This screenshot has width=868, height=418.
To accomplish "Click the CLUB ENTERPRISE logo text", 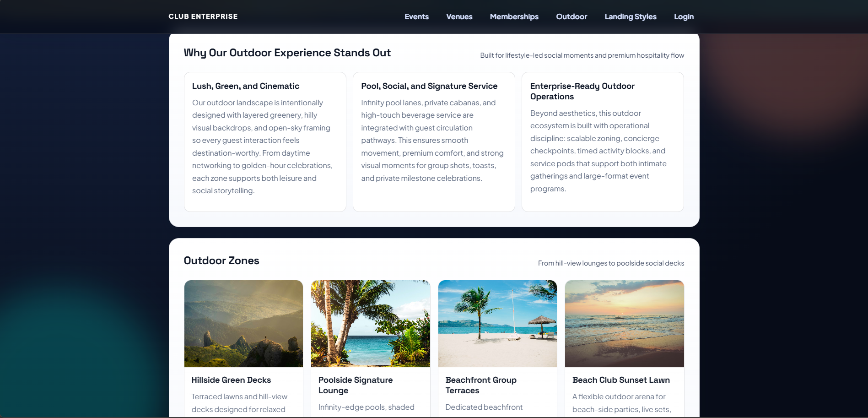I will (x=203, y=16).
